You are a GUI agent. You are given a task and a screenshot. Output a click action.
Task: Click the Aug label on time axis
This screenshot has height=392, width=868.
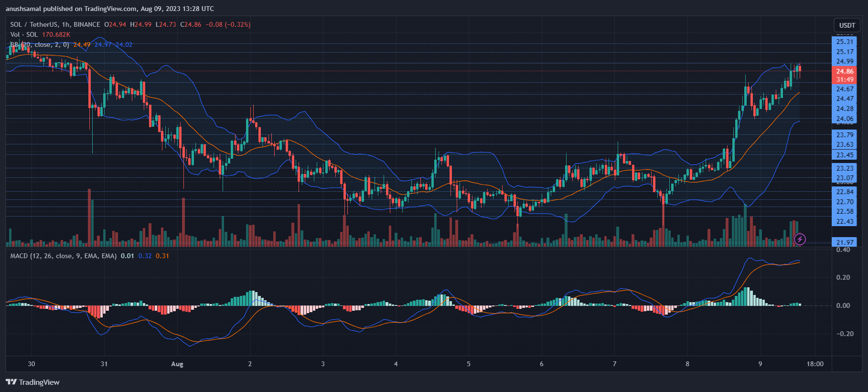pos(177,364)
